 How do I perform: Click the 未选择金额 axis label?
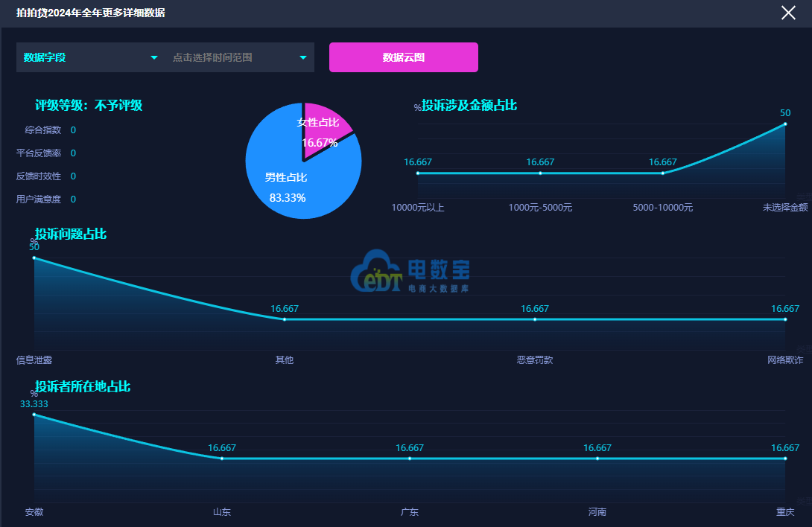[x=785, y=208]
